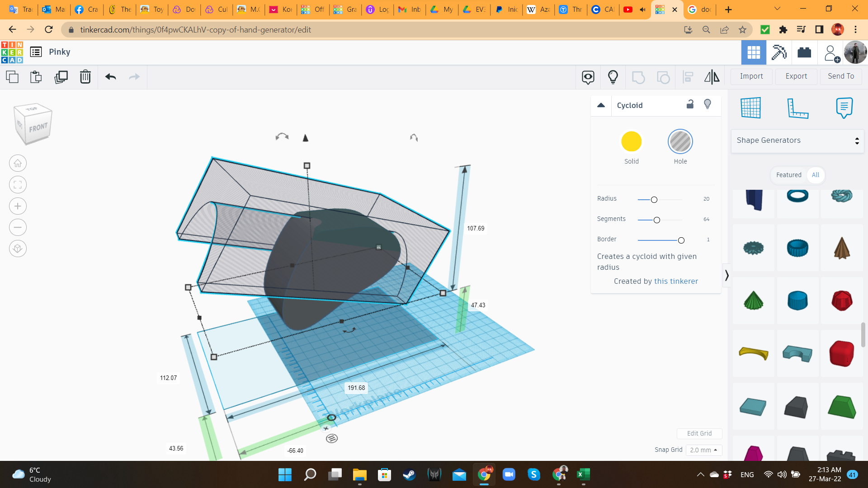The height and width of the screenshot is (488, 868).
Task: Select the Workplane tool icon
Action: tap(751, 108)
